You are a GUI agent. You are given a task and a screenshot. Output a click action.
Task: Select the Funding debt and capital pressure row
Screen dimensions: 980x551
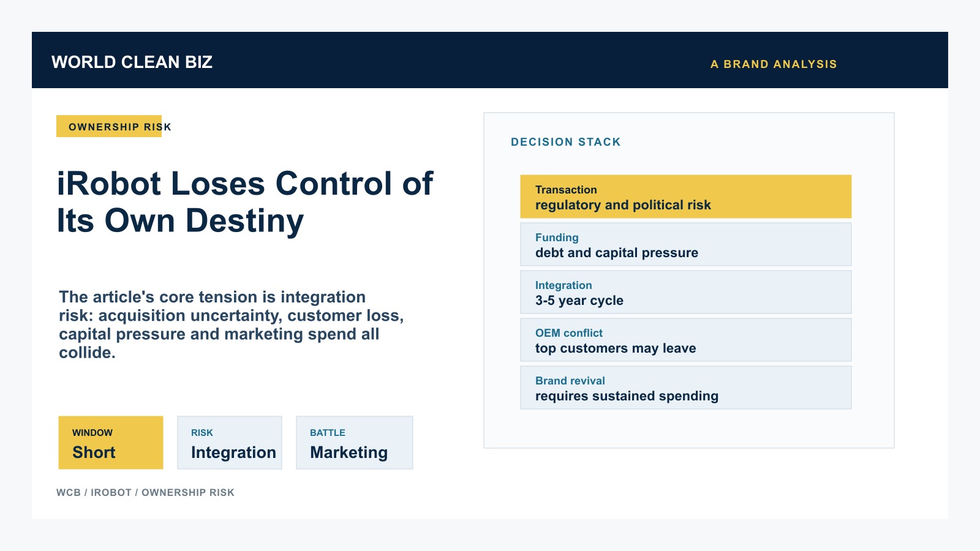[686, 244]
